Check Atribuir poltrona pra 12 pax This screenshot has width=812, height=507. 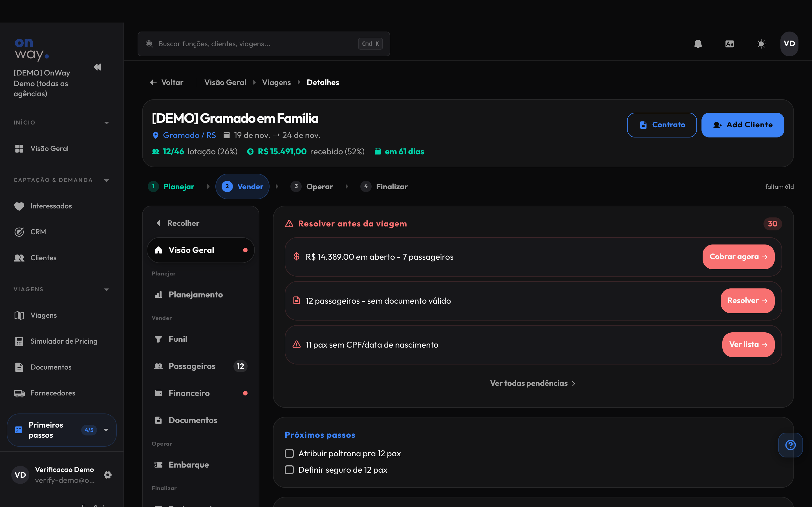pos(289,453)
